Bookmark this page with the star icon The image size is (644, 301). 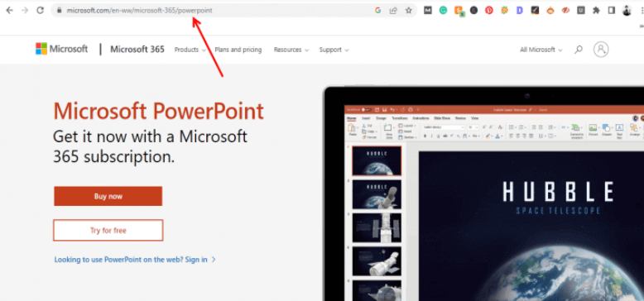tap(409, 11)
